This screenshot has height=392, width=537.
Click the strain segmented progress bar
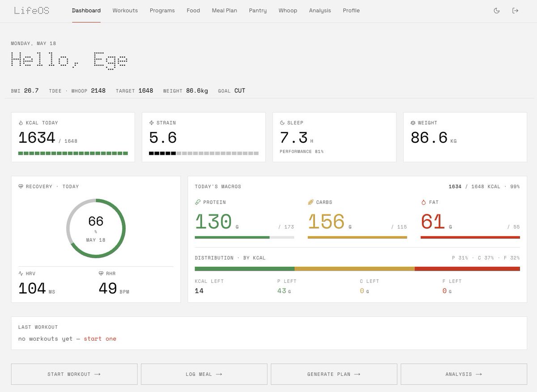click(204, 153)
